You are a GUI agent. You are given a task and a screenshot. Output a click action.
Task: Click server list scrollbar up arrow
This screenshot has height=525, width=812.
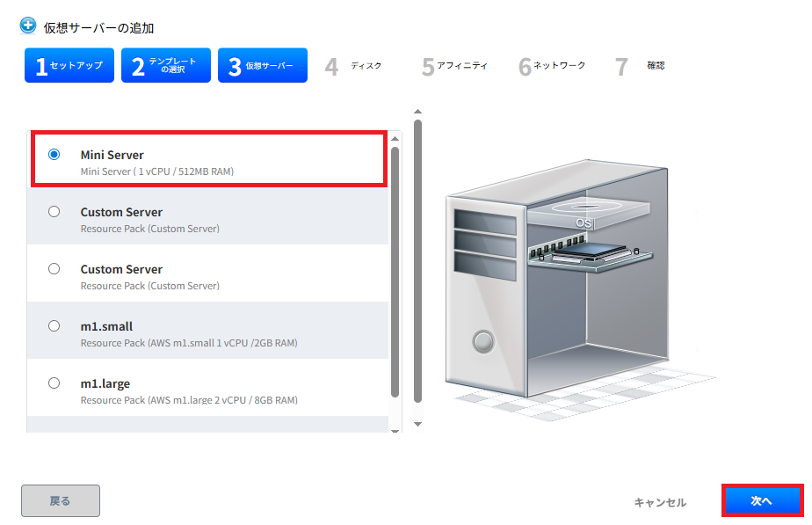tap(395, 138)
